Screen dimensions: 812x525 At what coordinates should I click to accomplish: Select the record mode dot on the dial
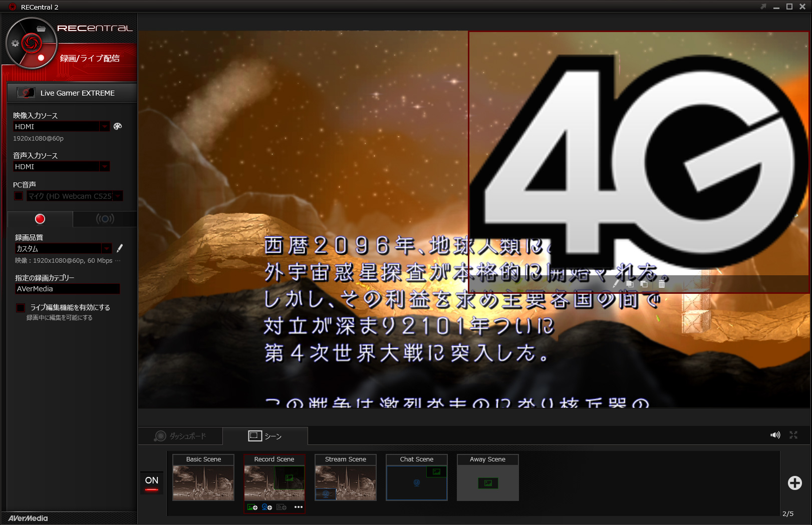[x=41, y=58]
